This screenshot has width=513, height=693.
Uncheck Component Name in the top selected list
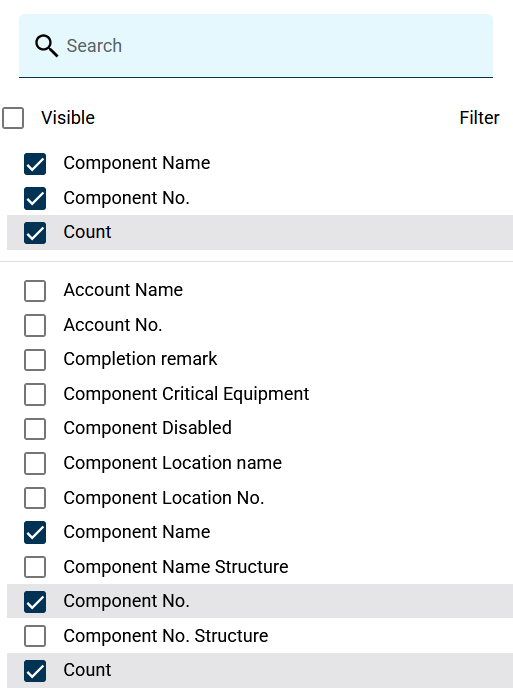35,164
